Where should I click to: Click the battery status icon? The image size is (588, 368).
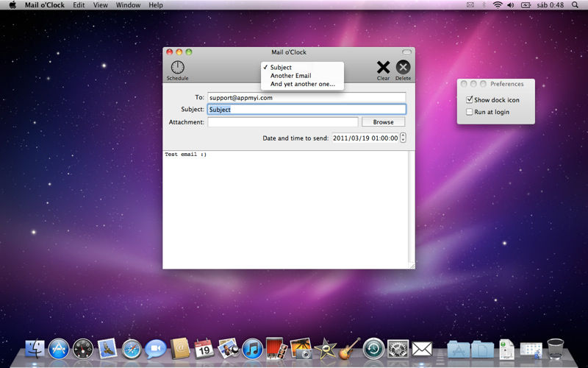coord(526,5)
